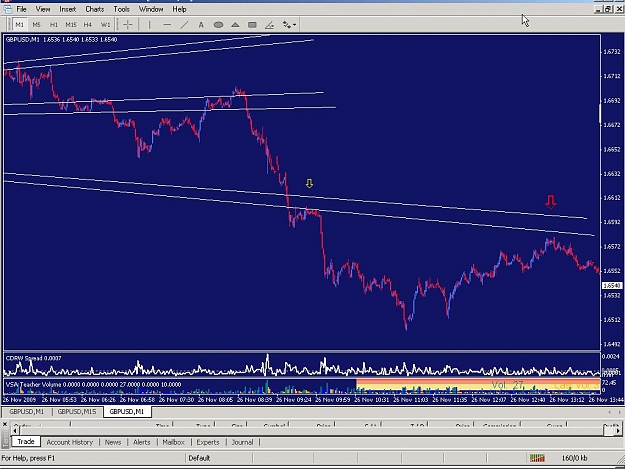
Task: Click the 160/0 kb traffic indicator
Action: [574, 458]
